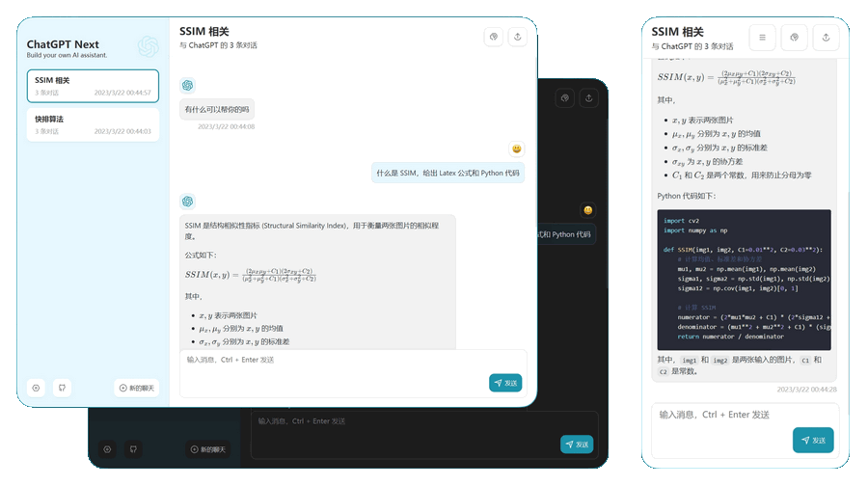Image resolution: width=868 pixels, height=486 pixels.
Task: Click ChatGPT logo in light sidebar header
Action: click(x=148, y=46)
